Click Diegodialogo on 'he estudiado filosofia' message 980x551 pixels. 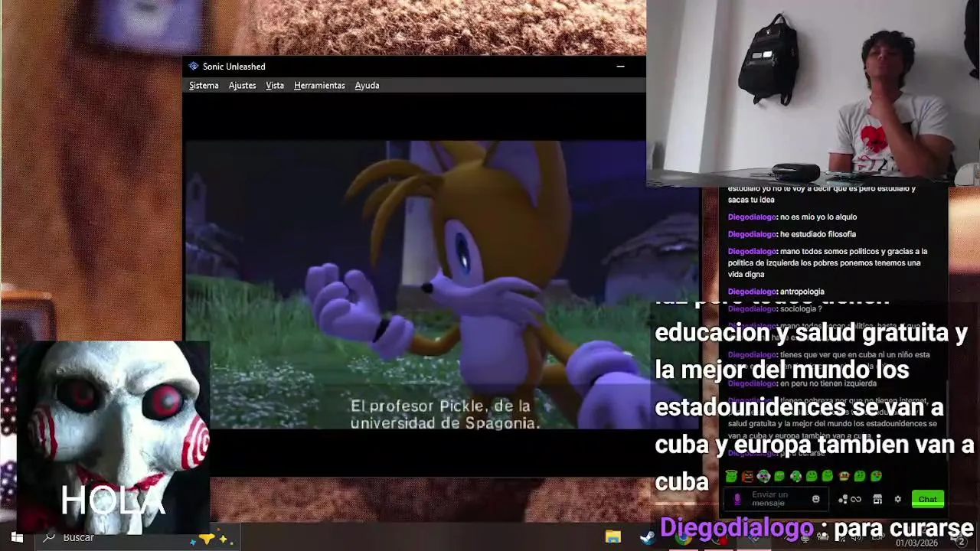(752, 234)
